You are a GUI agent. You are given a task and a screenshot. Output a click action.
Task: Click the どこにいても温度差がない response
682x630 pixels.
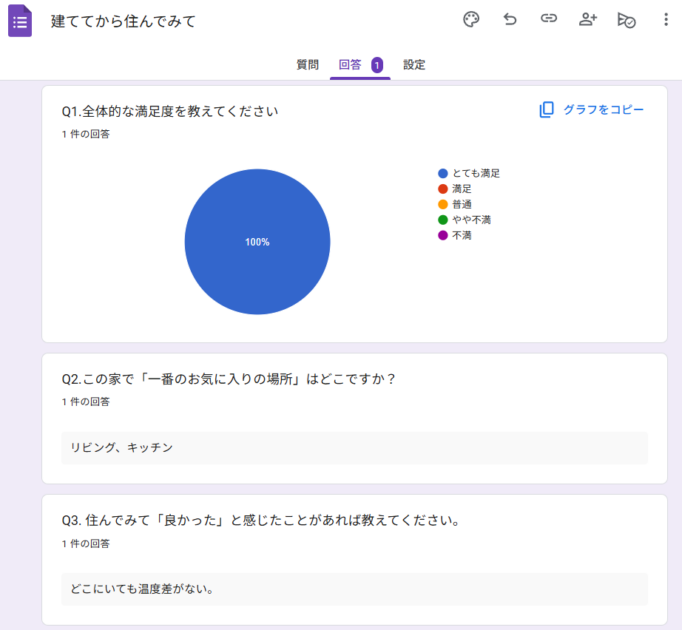[x=142, y=589]
